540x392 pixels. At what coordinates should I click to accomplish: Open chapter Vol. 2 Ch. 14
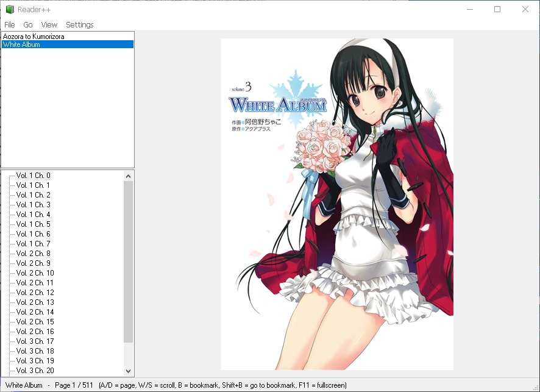tap(35, 312)
